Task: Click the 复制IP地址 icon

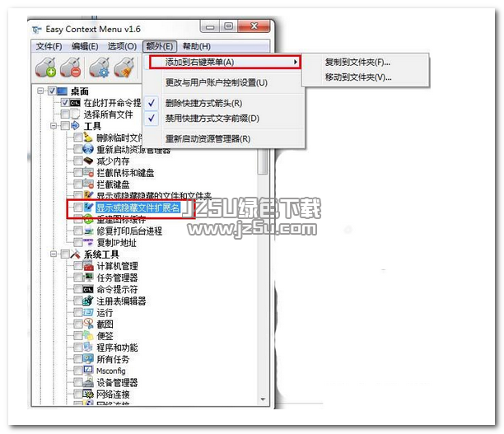Action: [x=88, y=242]
